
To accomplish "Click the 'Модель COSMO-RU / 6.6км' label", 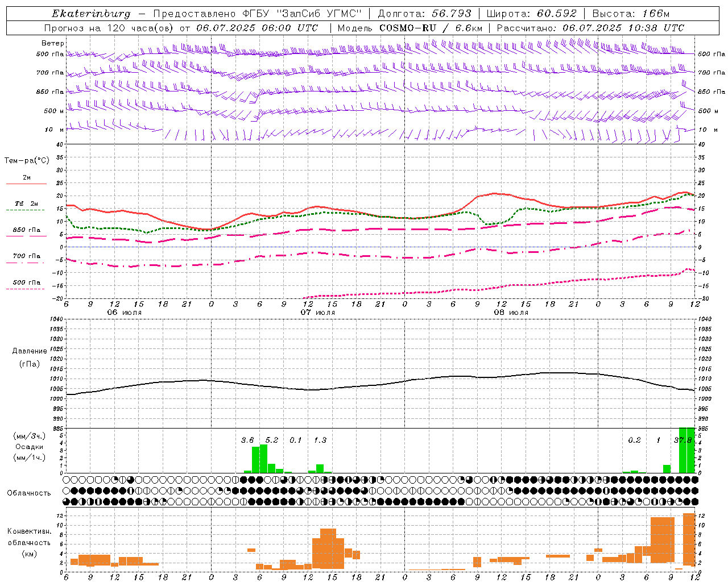I will click(x=409, y=28).
